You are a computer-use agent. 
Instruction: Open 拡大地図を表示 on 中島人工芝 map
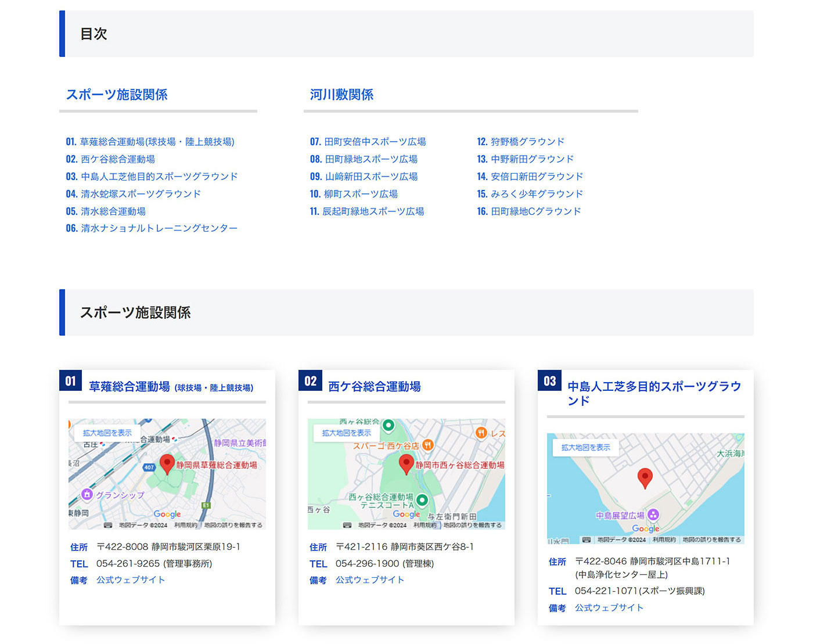click(x=586, y=448)
